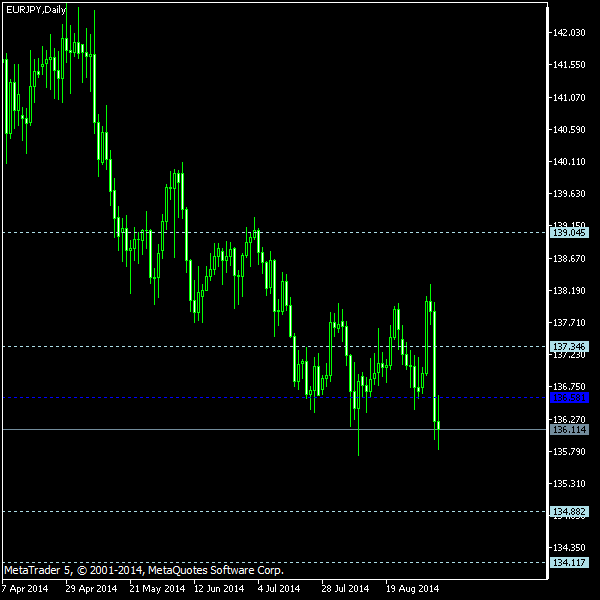Select the 139.045 price level label
The image size is (600, 600).
click(x=569, y=233)
